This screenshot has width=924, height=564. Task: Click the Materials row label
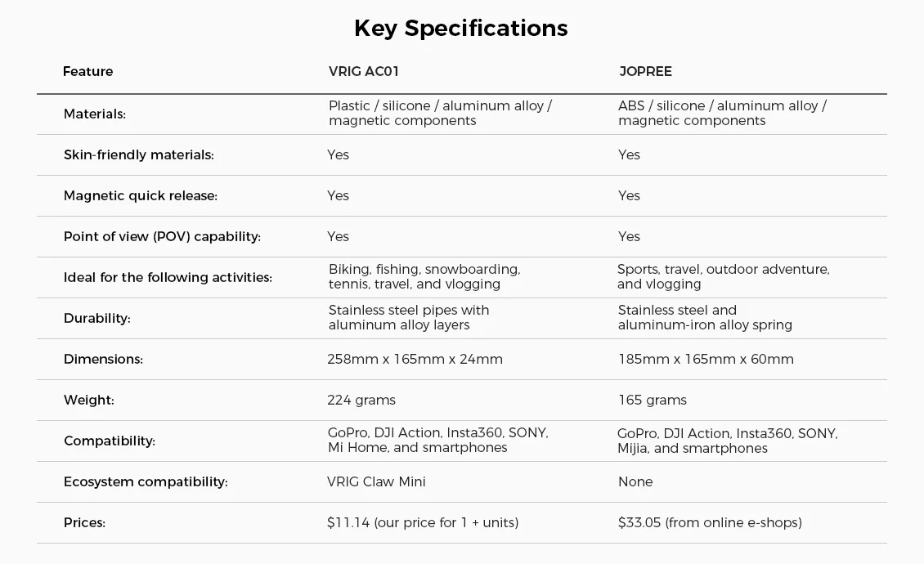(x=94, y=114)
